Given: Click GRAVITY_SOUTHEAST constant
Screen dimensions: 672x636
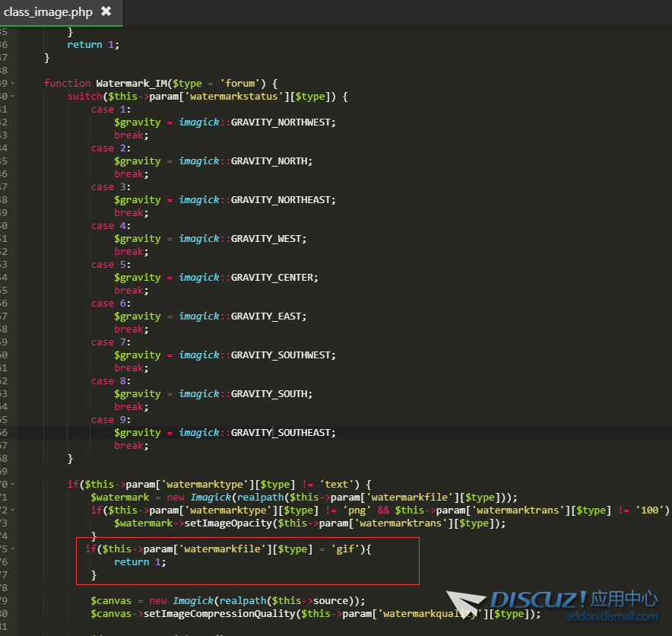Looking at the screenshot, I should click(x=281, y=433).
